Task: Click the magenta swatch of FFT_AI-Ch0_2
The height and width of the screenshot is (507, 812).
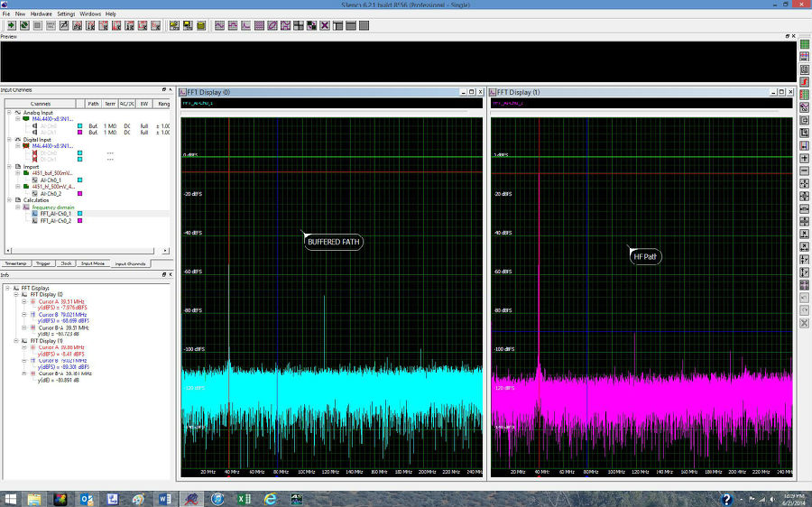Action: [79, 221]
